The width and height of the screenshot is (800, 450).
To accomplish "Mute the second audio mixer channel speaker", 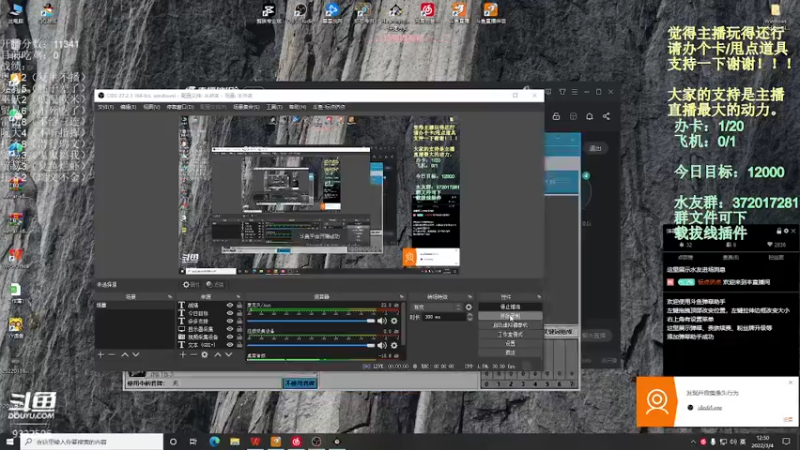I will pyautogui.click(x=382, y=345).
